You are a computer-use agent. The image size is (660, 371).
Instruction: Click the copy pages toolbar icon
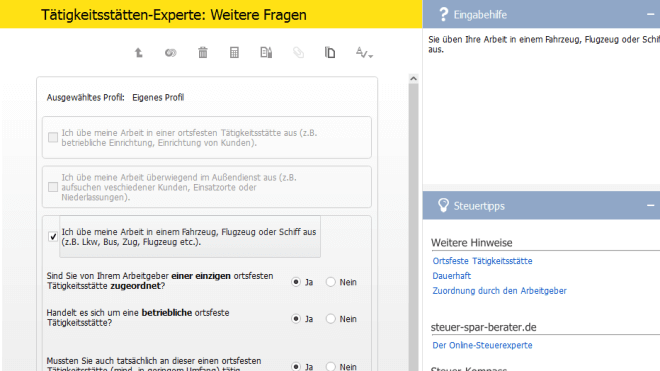tap(330, 53)
